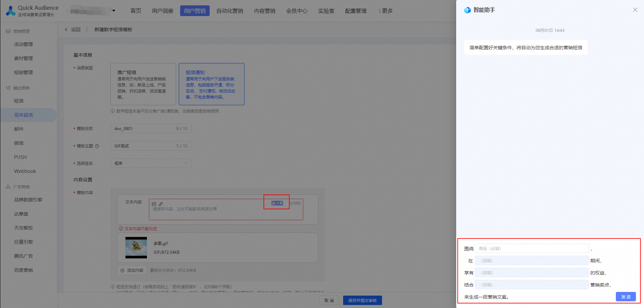This screenshot has width=644, height=308.
Task: Click the 多图.gif thumbnail
Action: 136,248
